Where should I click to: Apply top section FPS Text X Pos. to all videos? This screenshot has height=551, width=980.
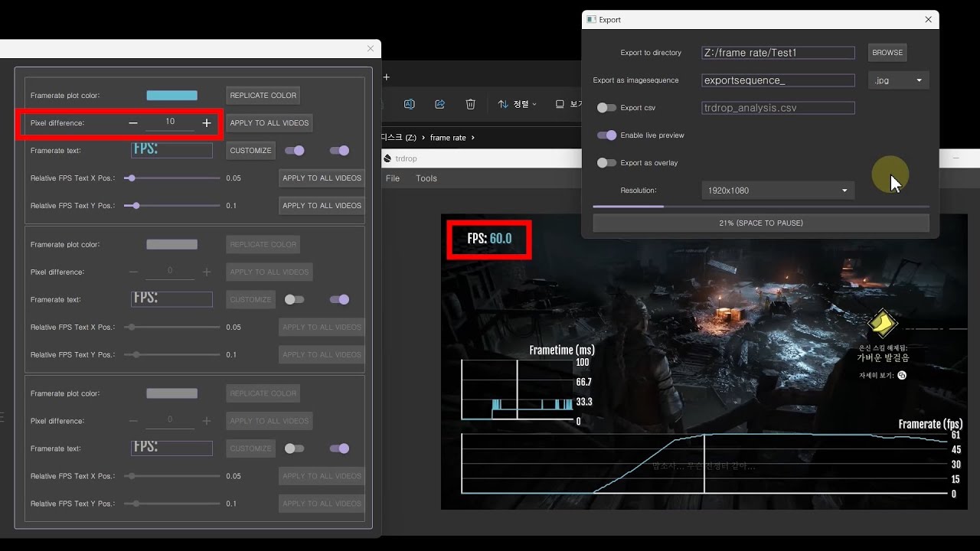click(322, 178)
